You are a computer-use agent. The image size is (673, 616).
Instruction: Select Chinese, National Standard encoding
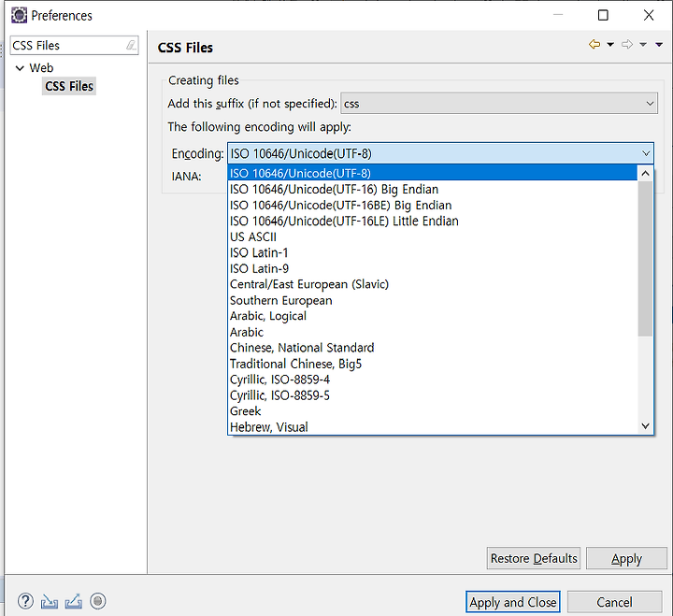tap(432, 348)
